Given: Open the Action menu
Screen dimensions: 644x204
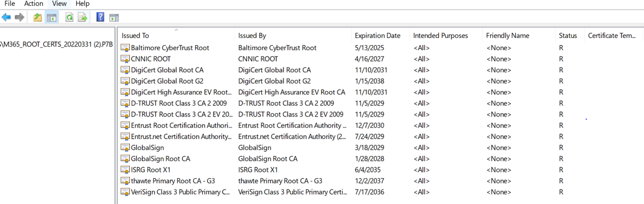Looking at the screenshot, I should click(x=34, y=4).
